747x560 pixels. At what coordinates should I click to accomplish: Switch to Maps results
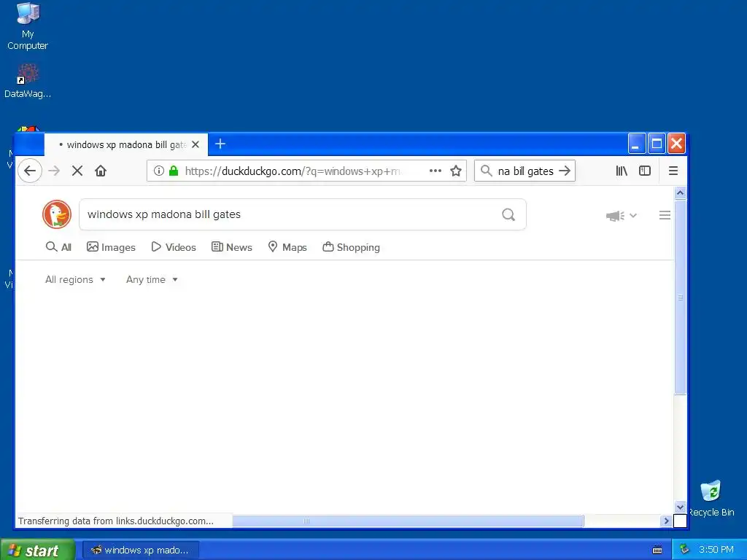pyautogui.click(x=287, y=247)
